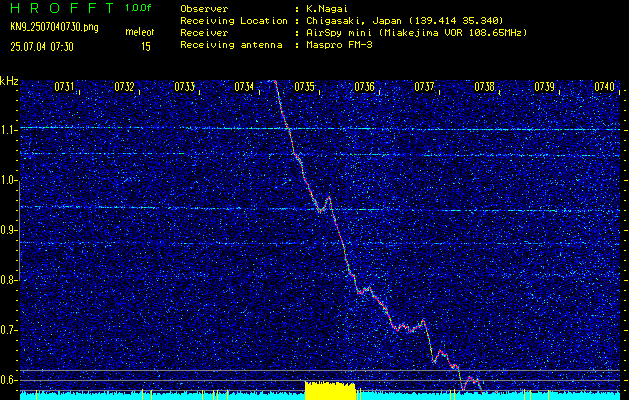The height and width of the screenshot is (400, 629).
Task: Click the date stamp 25.07.04 07:30
Action: coord(42,47)
